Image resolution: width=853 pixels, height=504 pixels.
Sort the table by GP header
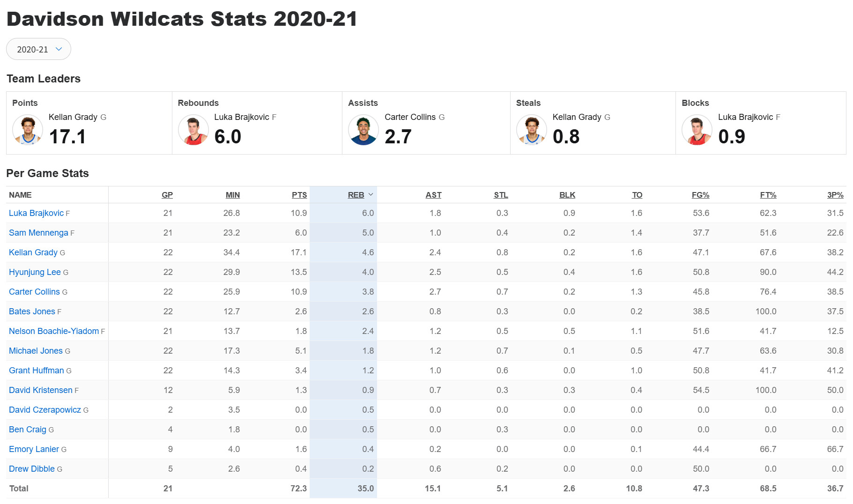click(x=167, y=195)
